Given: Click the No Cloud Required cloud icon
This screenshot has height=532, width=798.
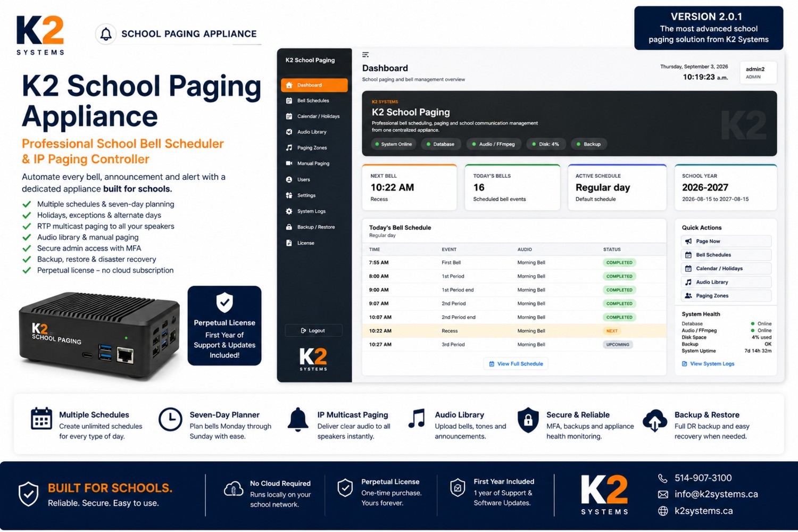Looking at the screenshot, I should click(x=234, y=488).
